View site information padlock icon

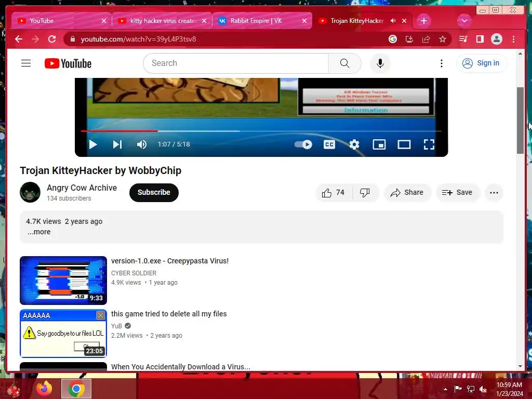pos(72,39)
